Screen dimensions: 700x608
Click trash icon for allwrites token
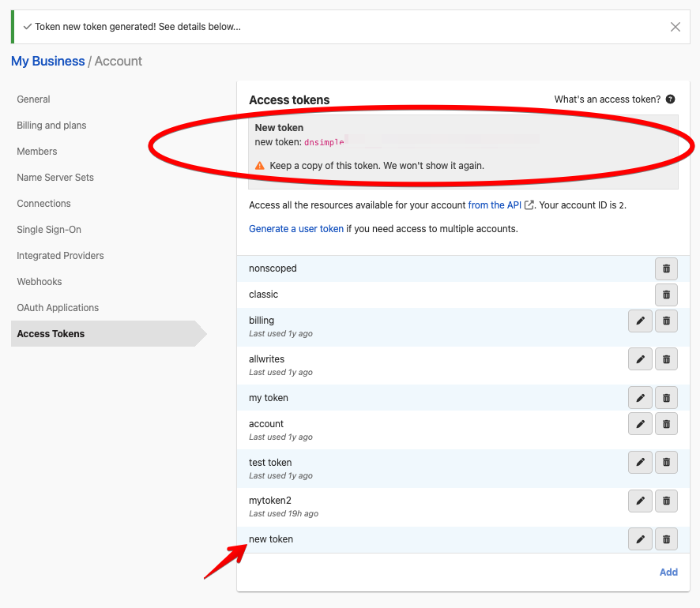tap(666, 359)
